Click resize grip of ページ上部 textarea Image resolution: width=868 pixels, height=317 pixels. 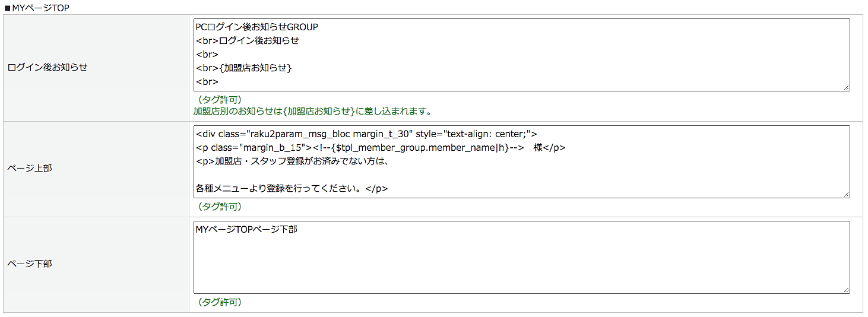coord(846,195)
